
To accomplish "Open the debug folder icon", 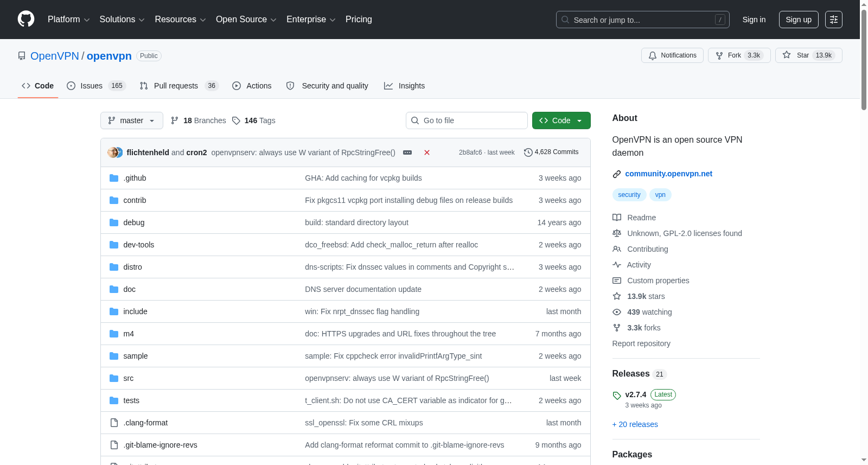I will pos(114,222).
